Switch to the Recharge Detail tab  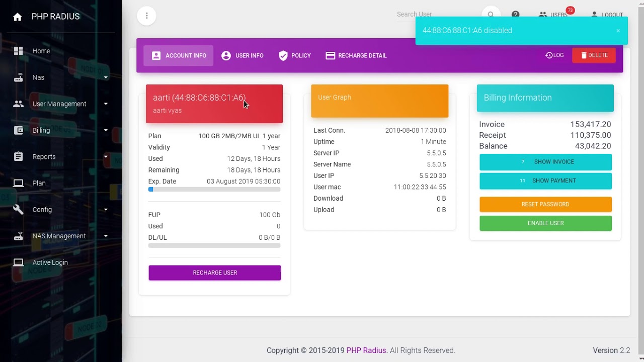click(x=356, y=56)
